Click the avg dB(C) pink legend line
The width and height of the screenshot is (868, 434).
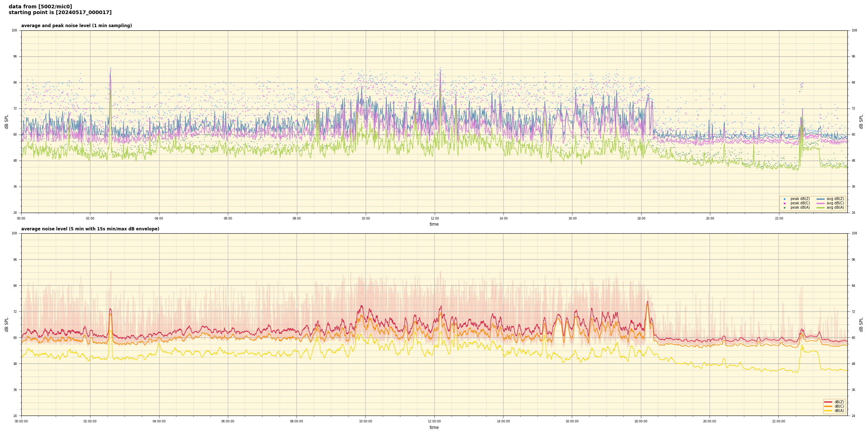pos(821,203)
